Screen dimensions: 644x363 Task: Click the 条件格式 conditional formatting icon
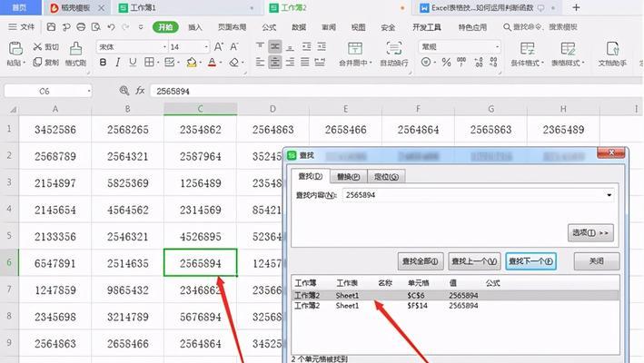pyautogui.click(x=528, y=48)
